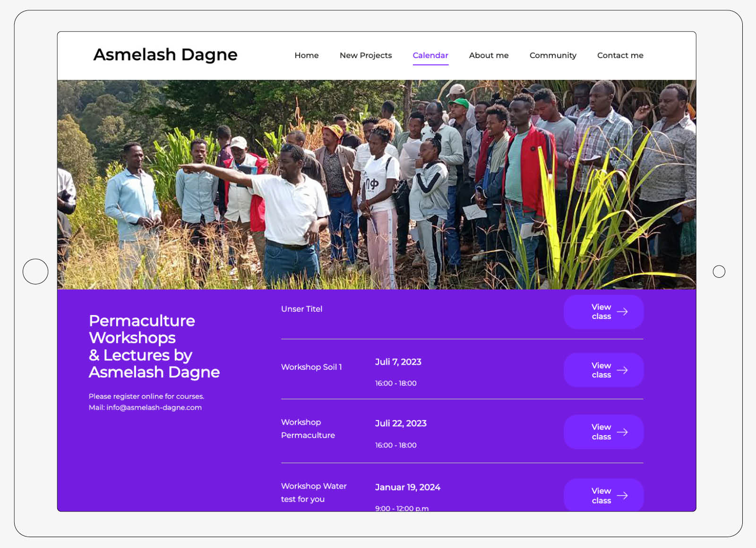
Task: Open the About me page
Action: (489, 55)
